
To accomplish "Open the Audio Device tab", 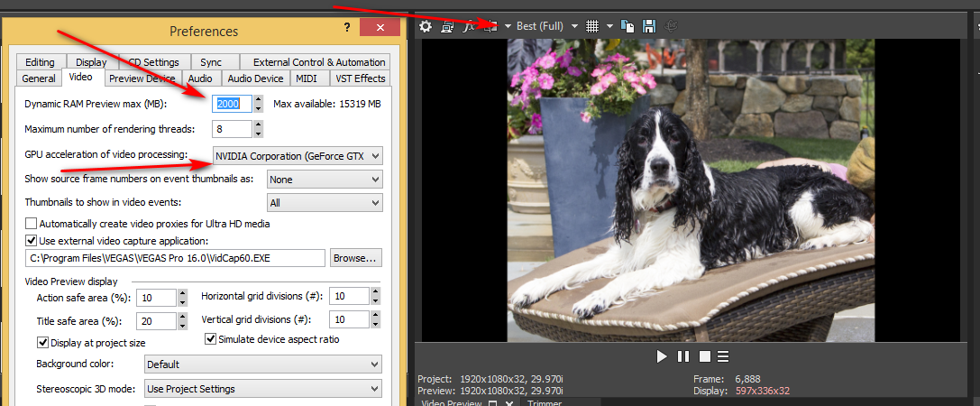I will 256,78.
